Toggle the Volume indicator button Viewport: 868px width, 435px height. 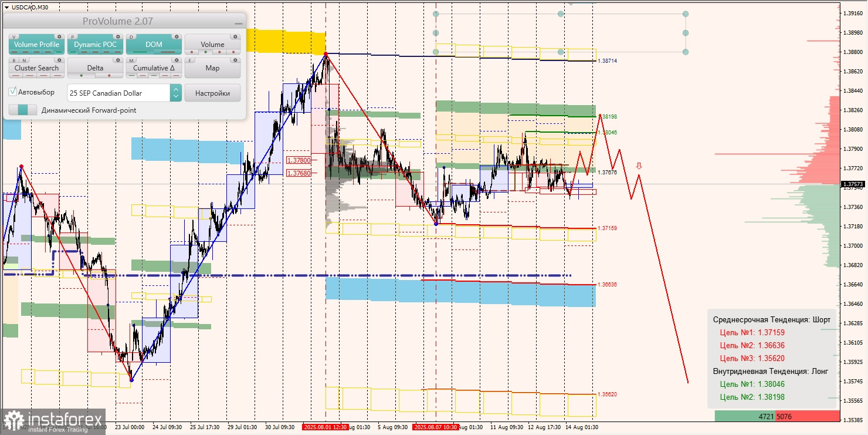pyautogui.click(x=212, y=45)
